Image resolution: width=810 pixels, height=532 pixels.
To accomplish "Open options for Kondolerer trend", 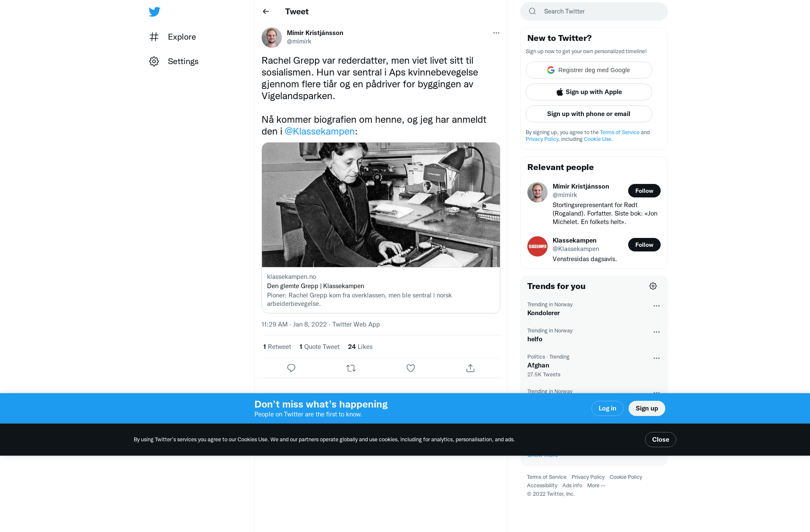I will (656, 306).
